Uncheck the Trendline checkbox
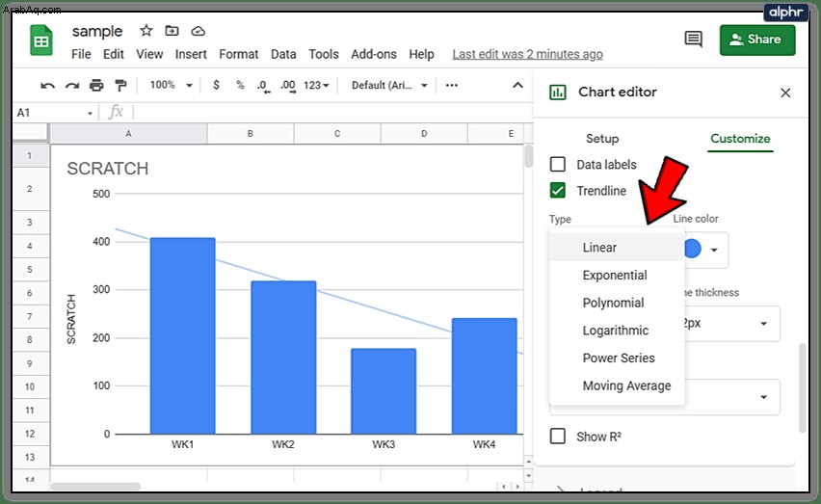Viewport: 821px width, 504px height. point(558,191)
